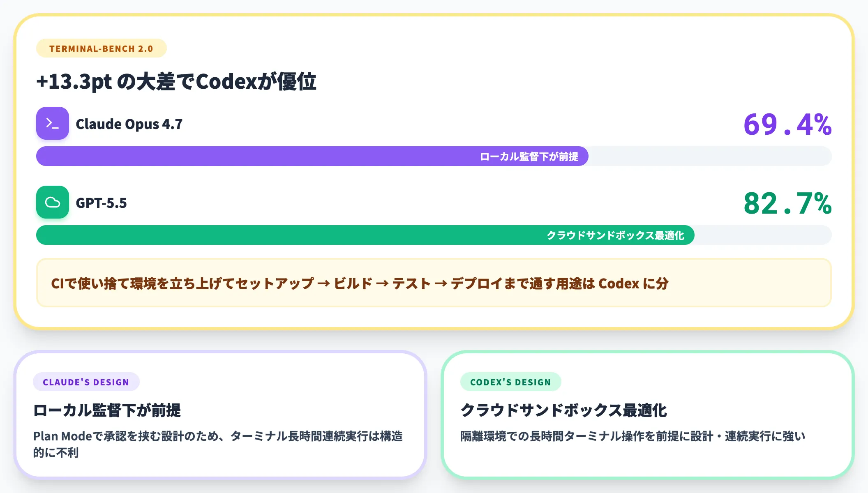
Task: Click the green cloud icon beside GPT-5.5
Action: point(53,202)
